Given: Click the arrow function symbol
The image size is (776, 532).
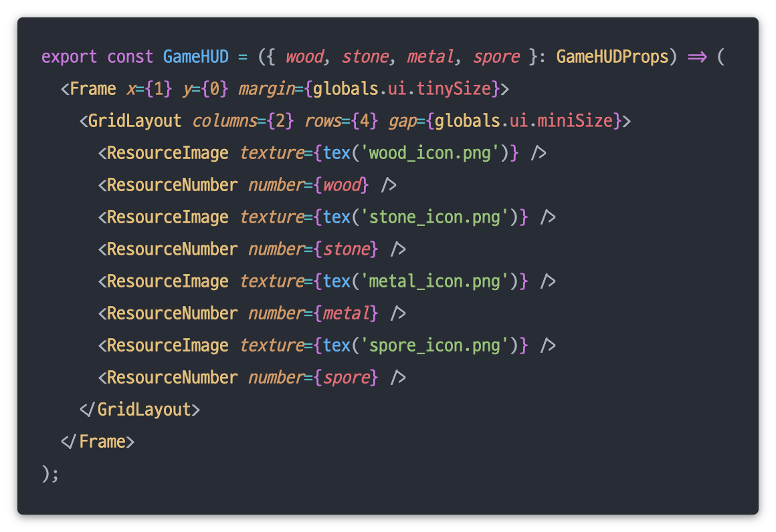Looking at the screenshot, I should click(x=697, y=57).
